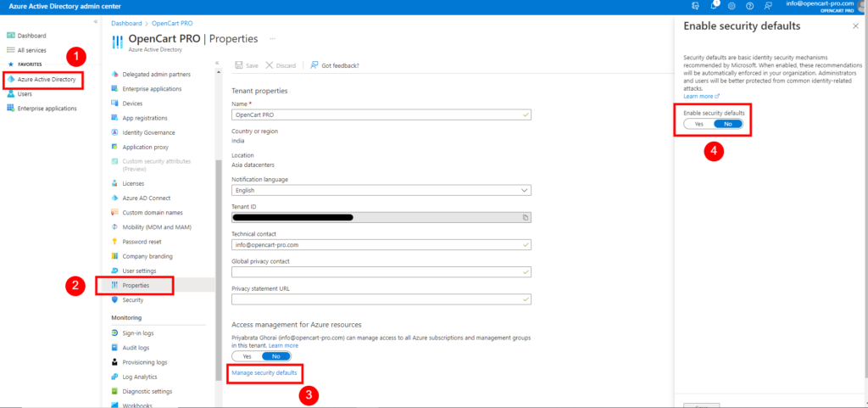Click the Custom domain names icon
Image resolution: width=868 pixels, height=408 pixels.
[x=115, y=212]
